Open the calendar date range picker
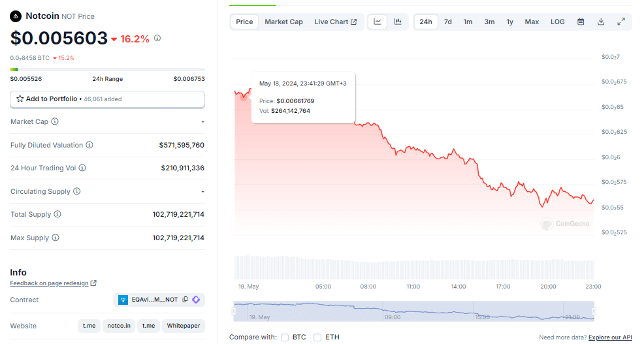The width and height of the screenshot is (644, 344). (x=581, y=22)
